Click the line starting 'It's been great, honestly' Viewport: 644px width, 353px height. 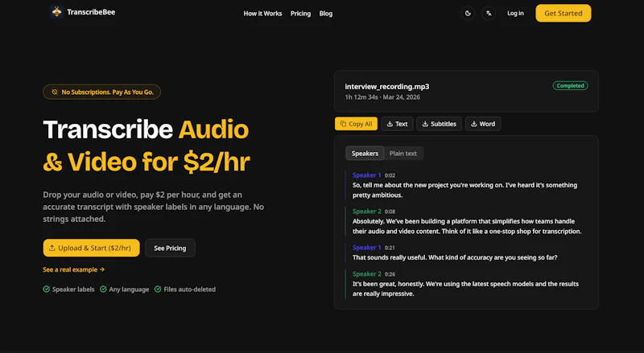pos(465,289)
